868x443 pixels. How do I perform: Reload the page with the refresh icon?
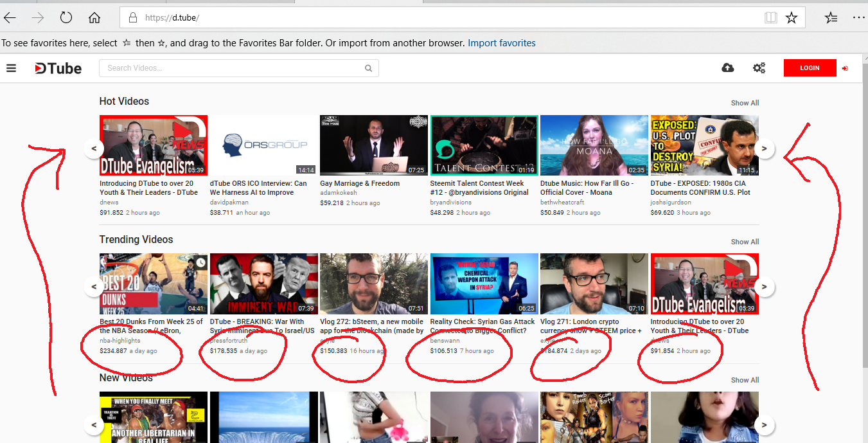(x=66, y=17)
